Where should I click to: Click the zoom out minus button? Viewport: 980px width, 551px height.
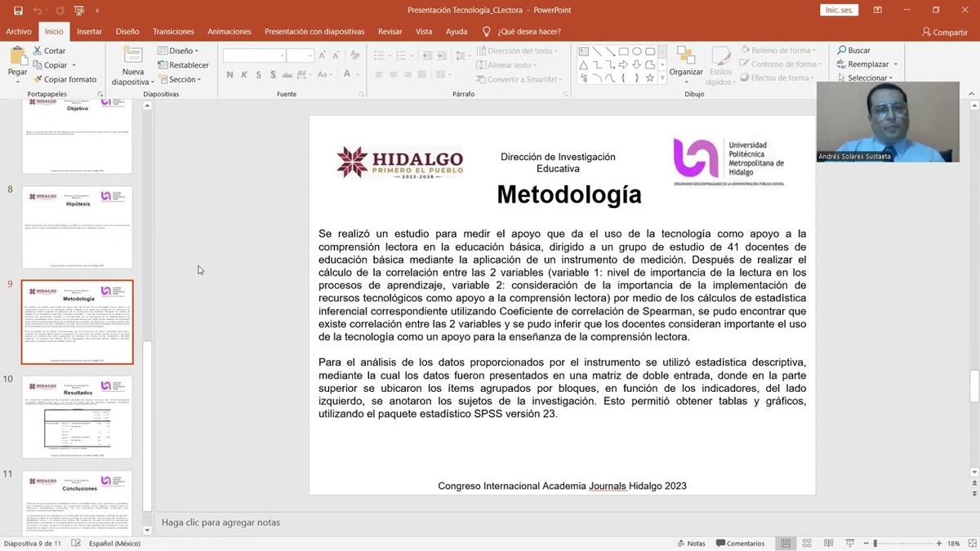pos(865,544)
